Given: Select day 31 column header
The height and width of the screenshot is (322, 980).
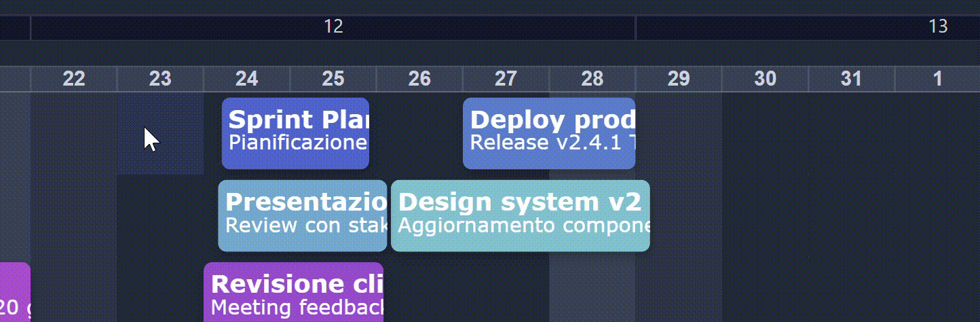Looking at the screenshot, I should pos(851,79).
